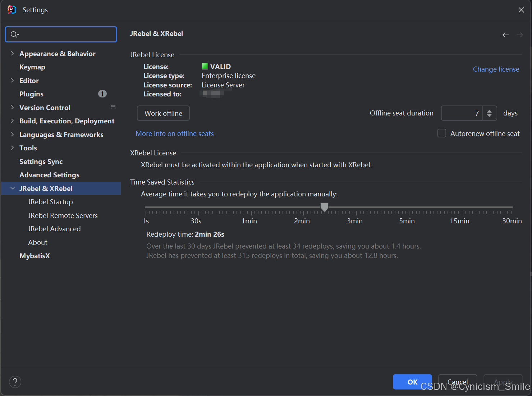Click the Cancel button
This screenshot has height=396, width=532.
pyautogui.click(x=458, y=382)
